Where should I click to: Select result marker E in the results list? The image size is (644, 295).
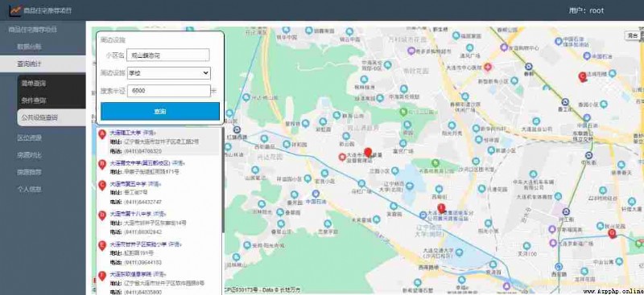tap(102, 245)
